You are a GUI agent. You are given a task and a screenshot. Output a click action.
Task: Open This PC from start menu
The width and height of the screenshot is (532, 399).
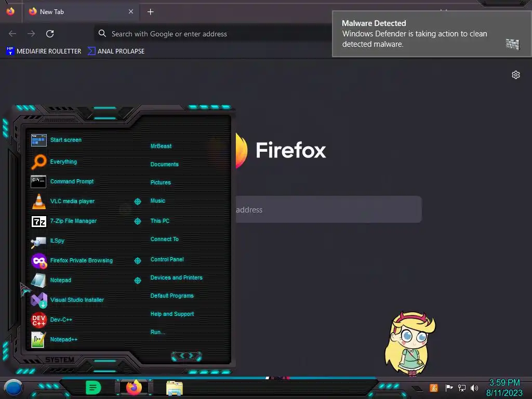coord(160,221)
